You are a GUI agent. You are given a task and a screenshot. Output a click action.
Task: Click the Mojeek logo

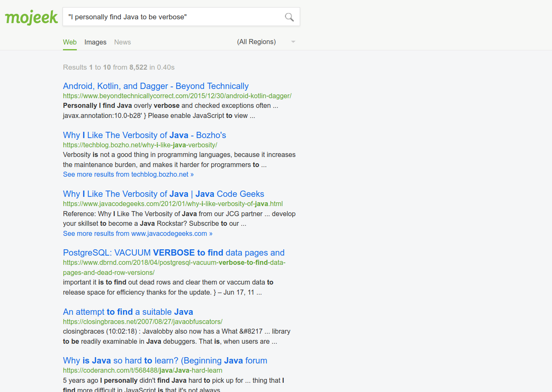click(31, 17)
